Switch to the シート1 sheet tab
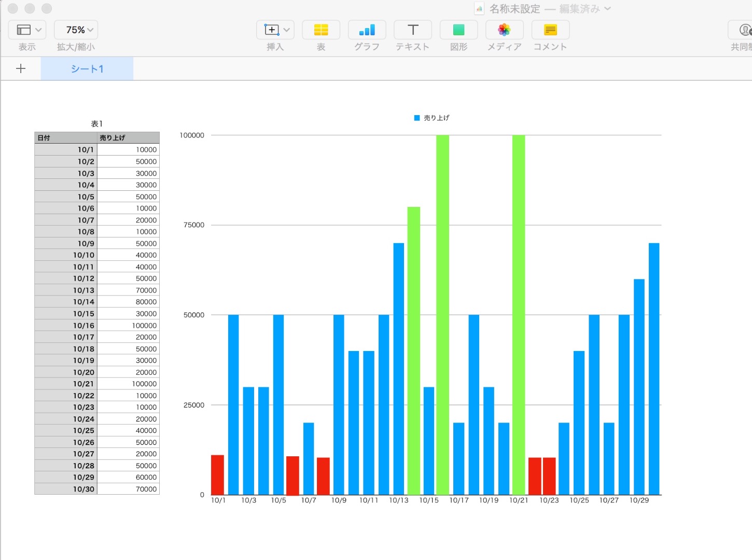The height and width of the screenshot is (560, 752). 87,69
